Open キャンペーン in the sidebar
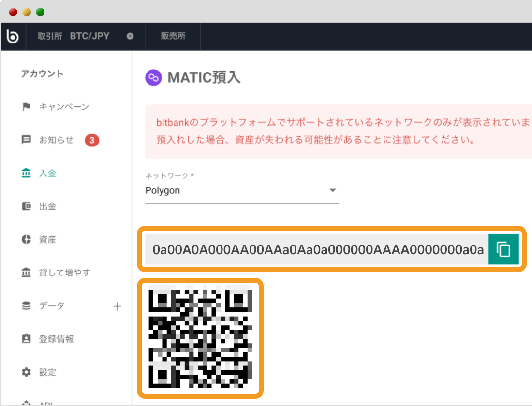This screenshot has width=532, height=406. pyautogui.click(x=64, y=106)
